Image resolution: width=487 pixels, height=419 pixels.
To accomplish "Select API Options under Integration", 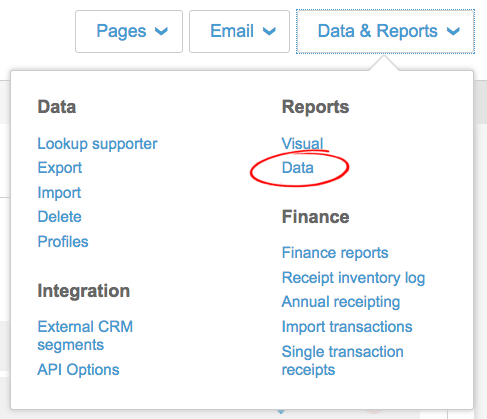I will point(78,370).
